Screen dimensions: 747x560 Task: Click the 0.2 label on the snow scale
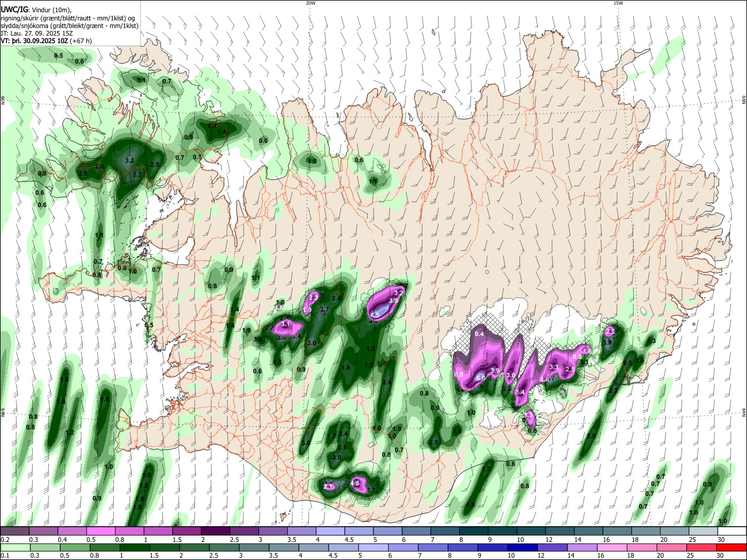5,540
